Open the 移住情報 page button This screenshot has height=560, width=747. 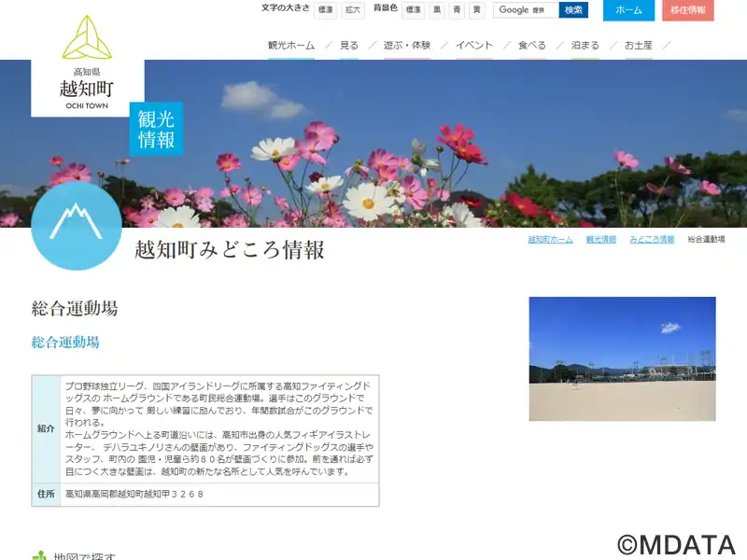pyautogui.click(x=688, y=10)
